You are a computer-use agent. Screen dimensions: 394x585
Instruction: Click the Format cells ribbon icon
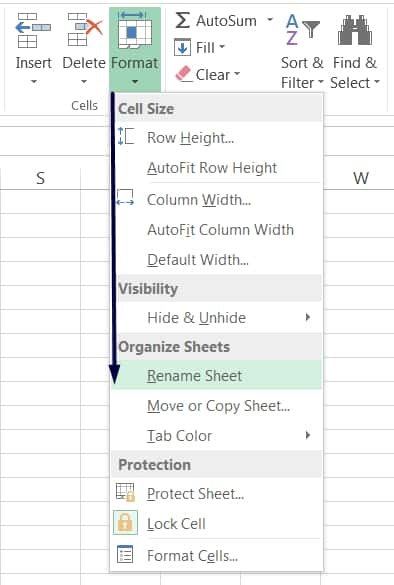(x=135, y=30)
